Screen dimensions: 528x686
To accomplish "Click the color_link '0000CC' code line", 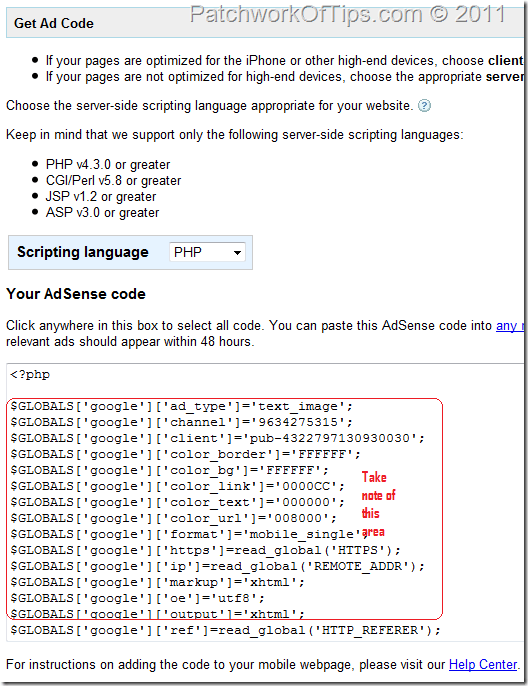I will click(x=178, y=486).
